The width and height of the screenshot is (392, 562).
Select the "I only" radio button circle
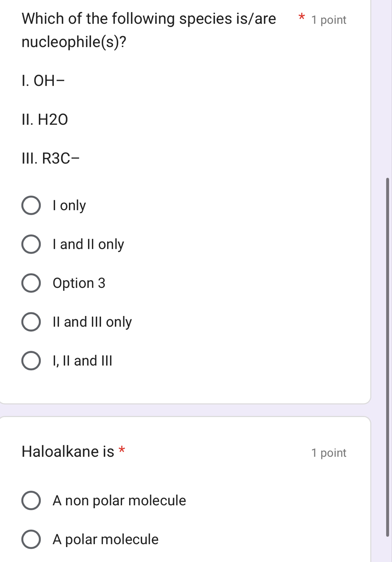pyautogui.click(x=31, y=206)
